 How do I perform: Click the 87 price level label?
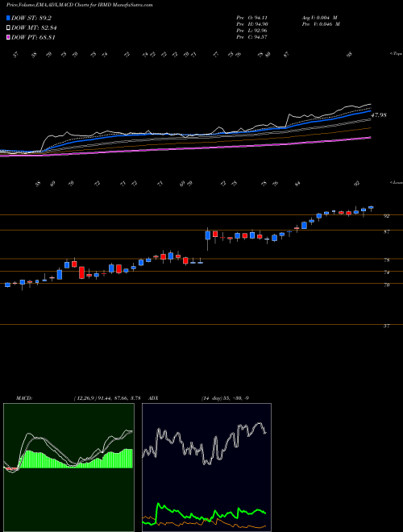pyautogui.click(x=386, y=231)
